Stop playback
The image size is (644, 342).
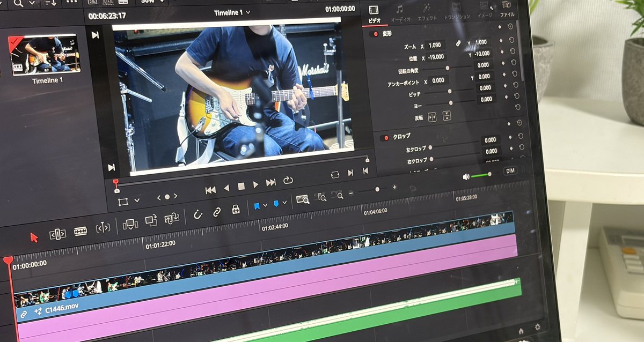[241, 186]
